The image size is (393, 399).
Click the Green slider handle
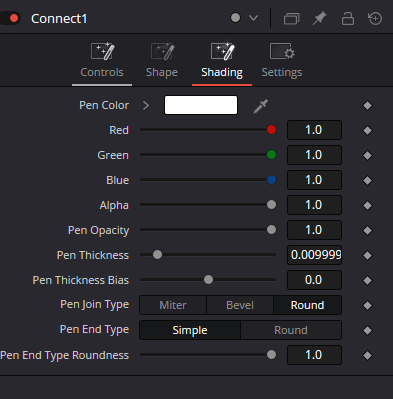point(271,155)
